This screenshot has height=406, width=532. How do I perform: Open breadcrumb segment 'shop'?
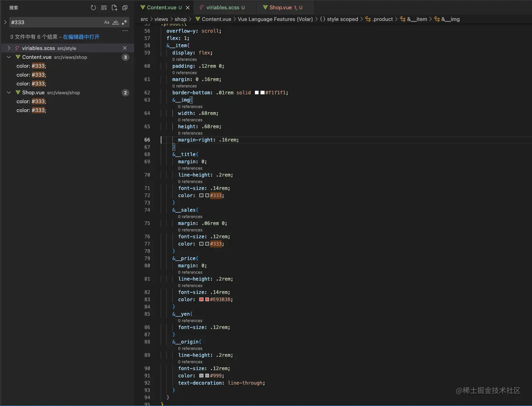pos(180,19)
